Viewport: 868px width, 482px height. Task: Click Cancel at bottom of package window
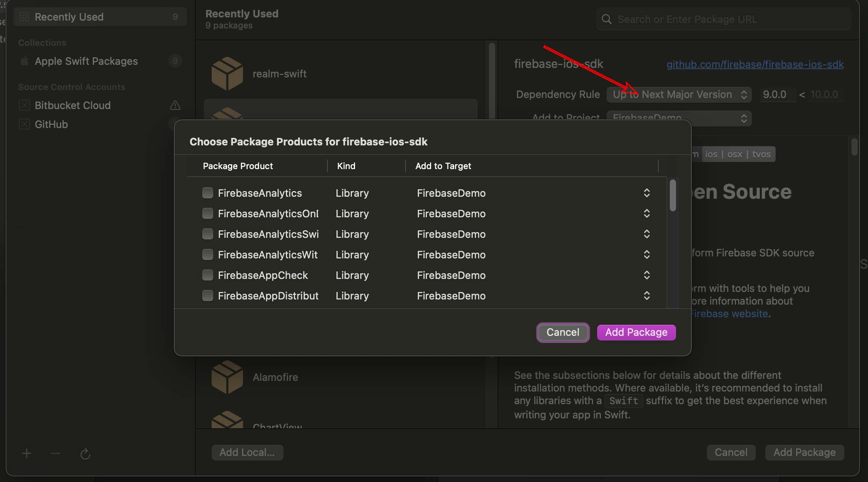pyautogui.click(x=731, y=452)
